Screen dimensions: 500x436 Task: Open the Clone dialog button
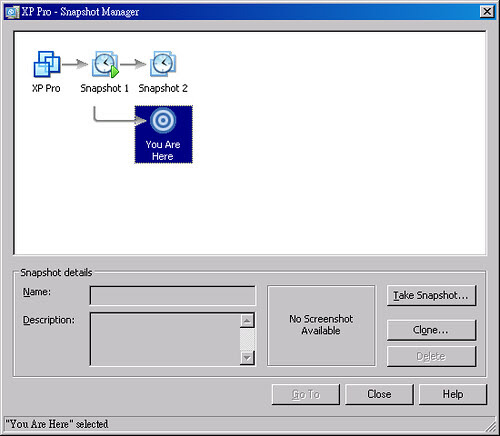[x=431, y=330]
